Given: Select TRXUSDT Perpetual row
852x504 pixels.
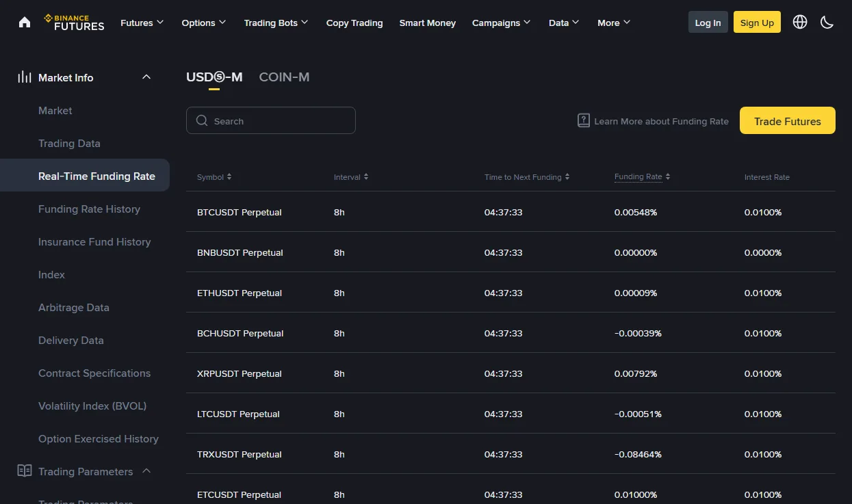Looking at the screenshot, I should point(511,454).
